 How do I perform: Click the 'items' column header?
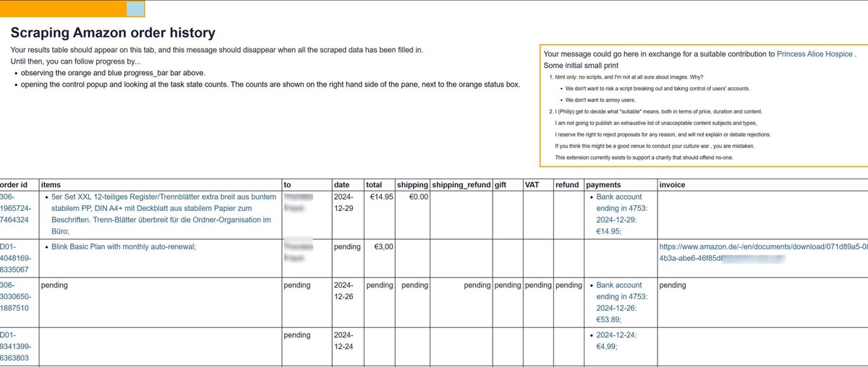point(51,185)
